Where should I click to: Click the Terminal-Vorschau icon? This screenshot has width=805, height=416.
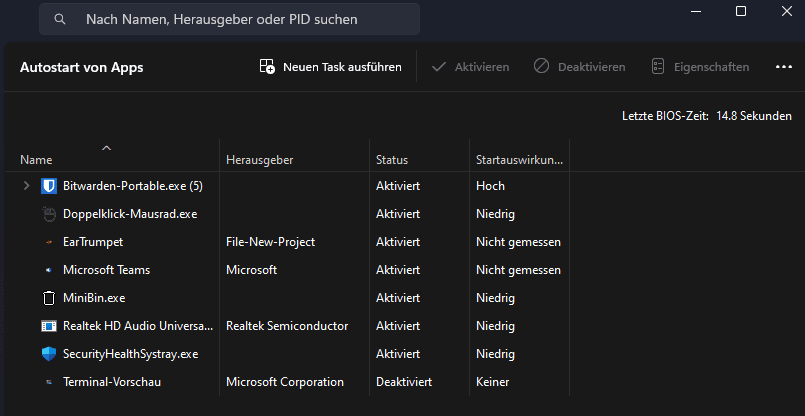(x=49, y=382)
